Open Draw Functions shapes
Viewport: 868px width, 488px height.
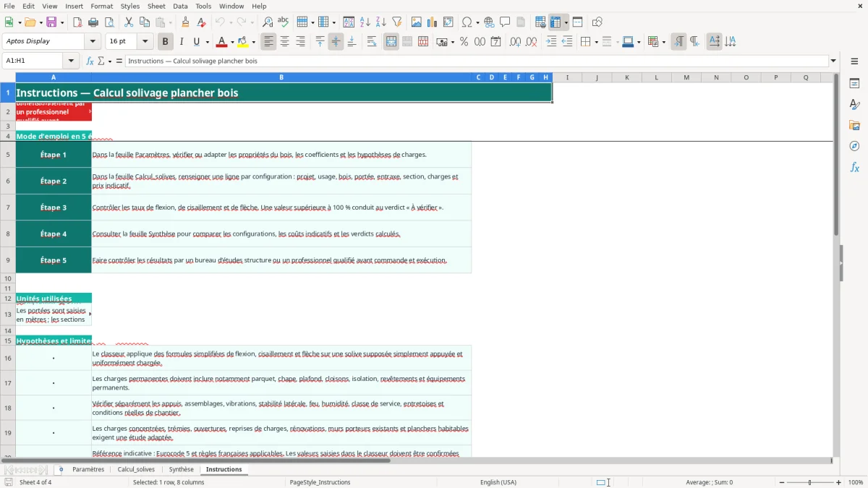(597, 22)
